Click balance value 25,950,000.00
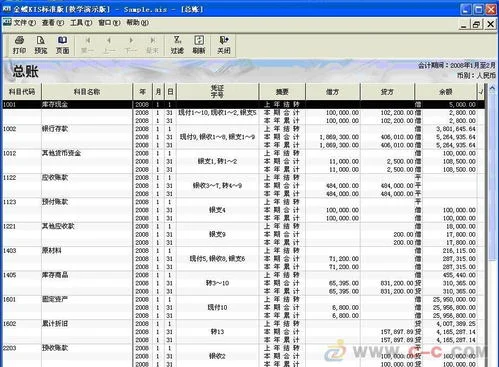The width and height of the screenshot is (499, 367). tap(454, 299)
